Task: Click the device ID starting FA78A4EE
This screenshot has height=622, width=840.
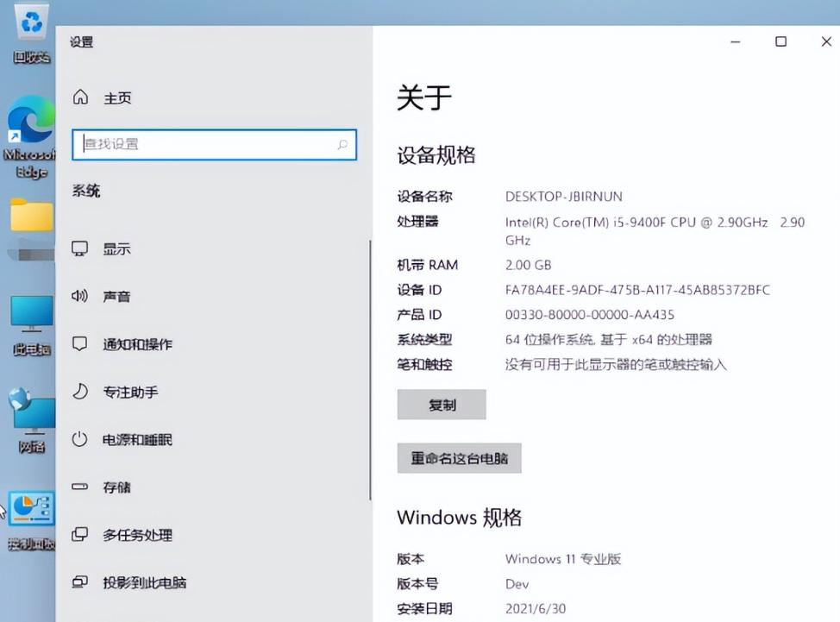Action: coord(637,290)
